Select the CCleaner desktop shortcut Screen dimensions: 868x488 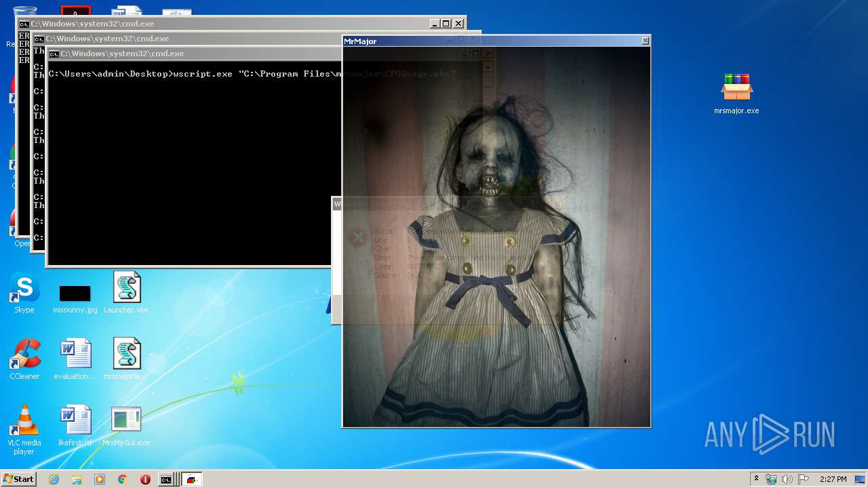point(24,359)
